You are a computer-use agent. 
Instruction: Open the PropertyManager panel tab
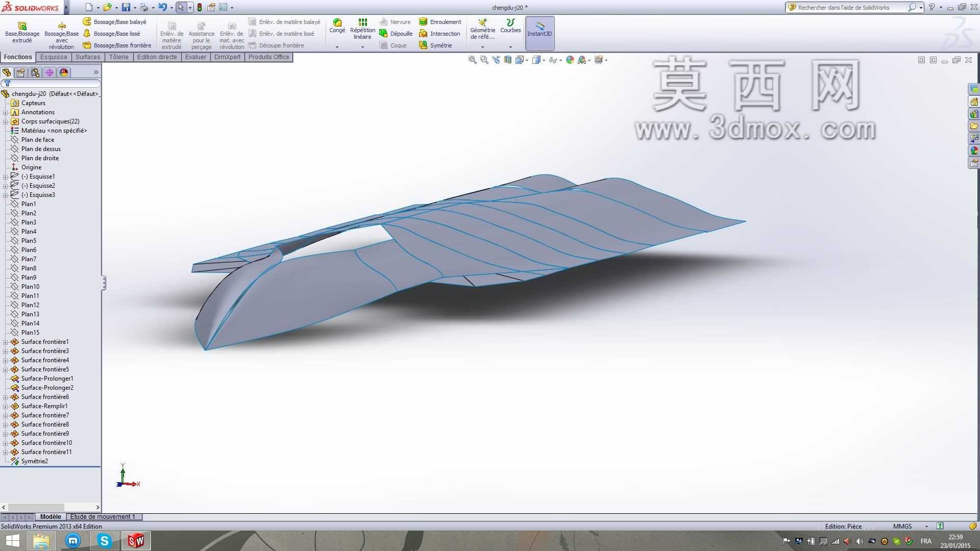(21, 72)
